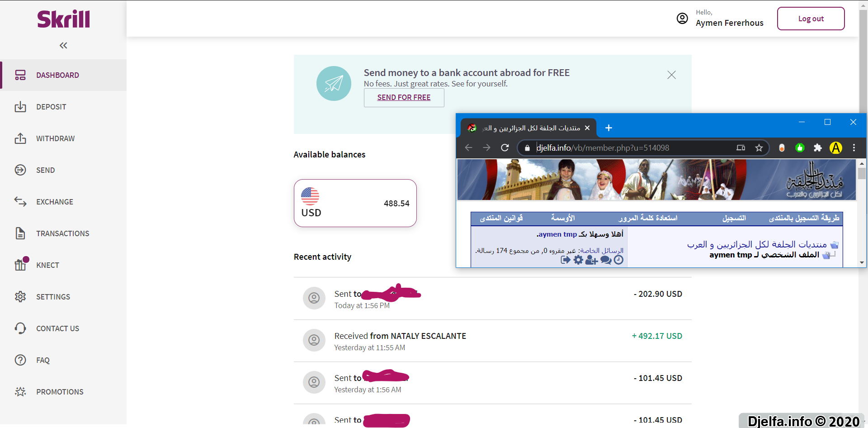Viewport: 868px width, 428px height.
Task: Select the djelfa forum browser tab
Action: coord(528,128)
